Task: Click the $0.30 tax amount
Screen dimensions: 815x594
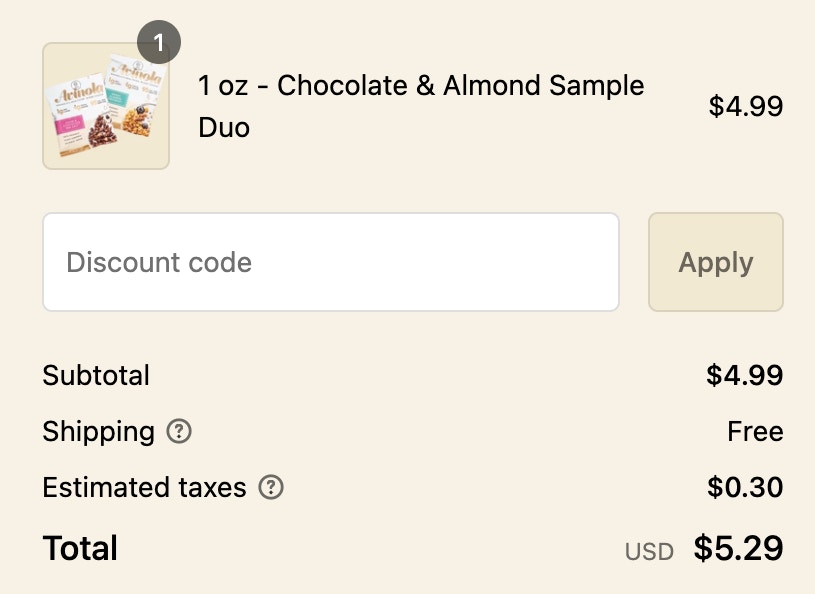Action: pyautogui.click(x=745, y=487)
